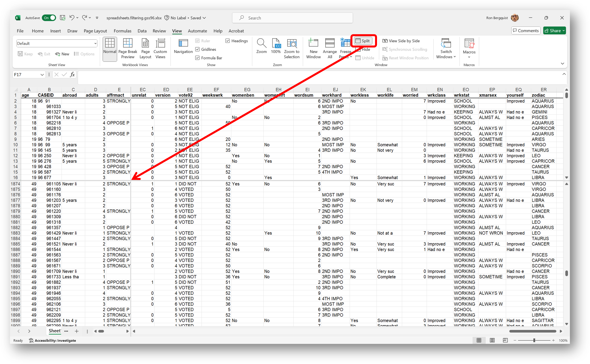The width and height of the screenshot is (590, 364).
Task: Open the Custom Views dialog
Action: [x=160, y=48]
